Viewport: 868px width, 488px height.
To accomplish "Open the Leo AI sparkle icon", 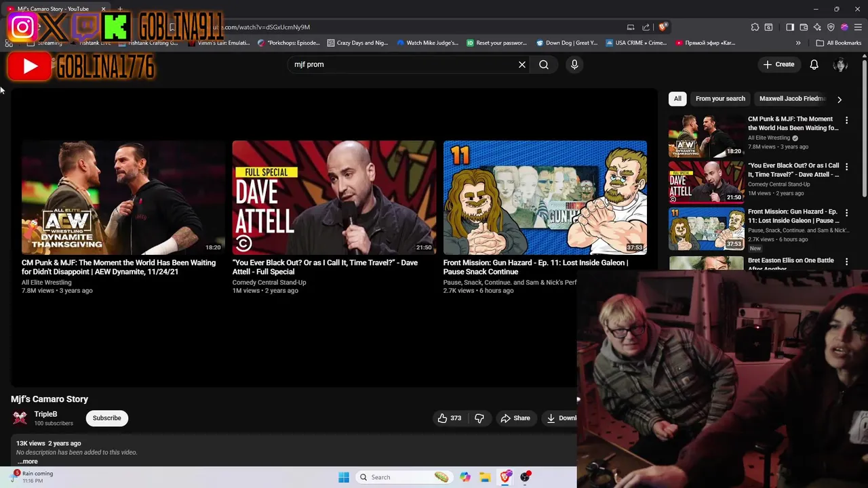I will coord(817,27).
